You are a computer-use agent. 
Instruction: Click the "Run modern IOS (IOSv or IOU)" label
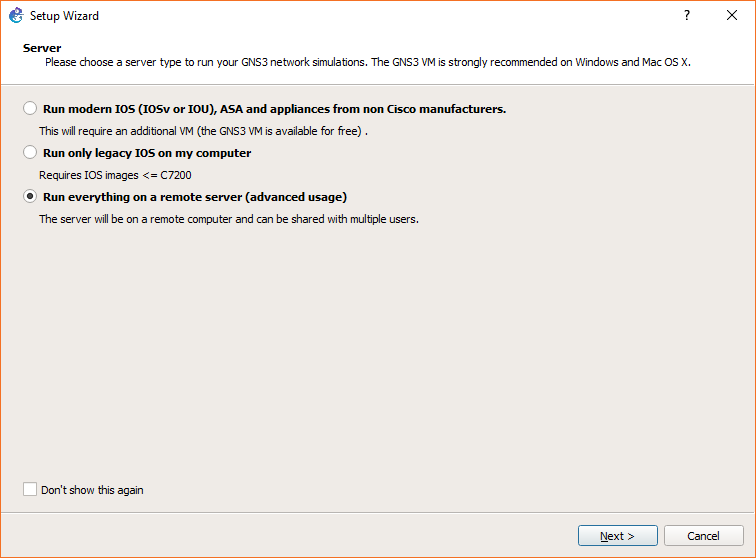click(x=274, y=108)
